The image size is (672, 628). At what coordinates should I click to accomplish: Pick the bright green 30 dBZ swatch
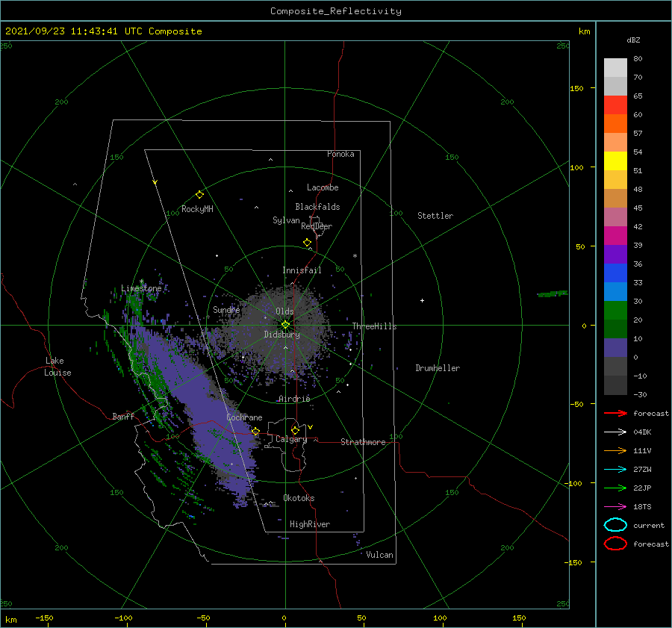(x=615, y=310)
